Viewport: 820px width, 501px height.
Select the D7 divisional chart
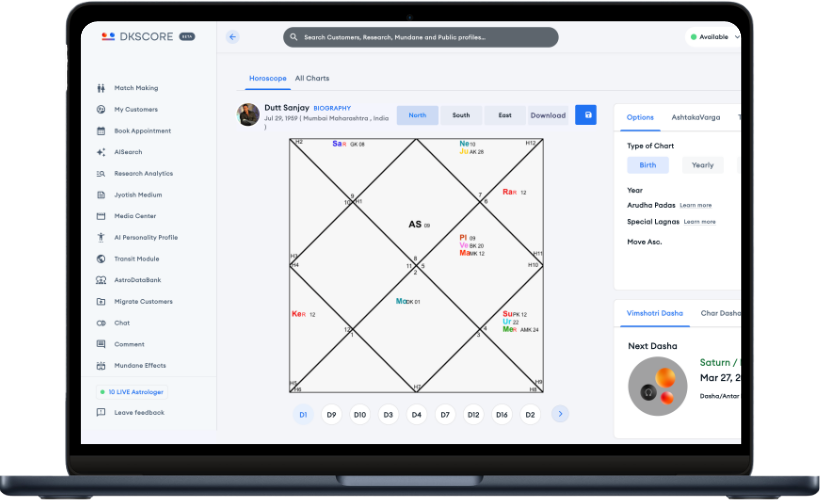(x=445, y=415)
